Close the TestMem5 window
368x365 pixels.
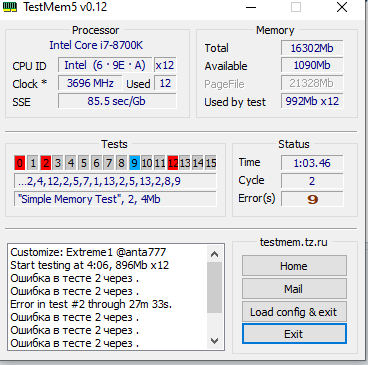342,7
